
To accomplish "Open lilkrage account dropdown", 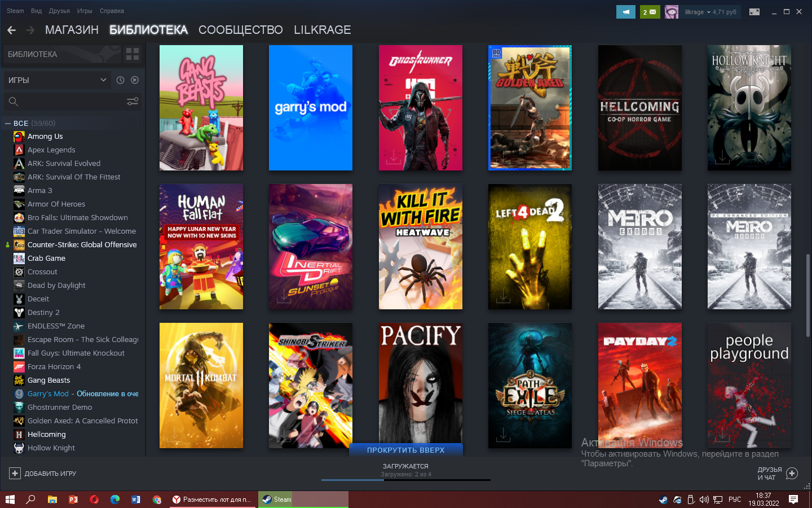I will [x=710, y=12].
